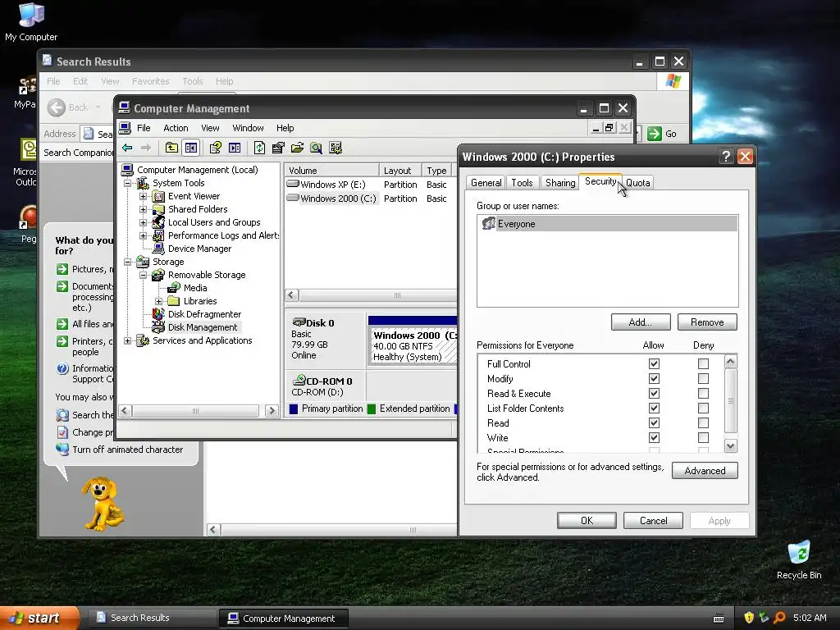Viewport: 840px width, 630px height.
Task: Select the Shared Folders tree icon
Action: pos(158,209)
